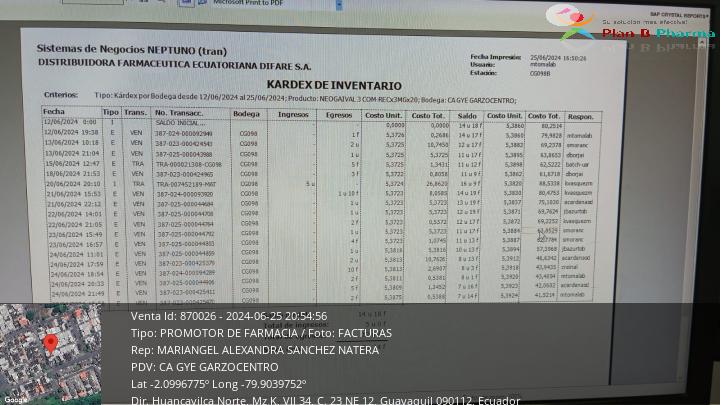Click transaction 387-023-000424965
The height and width of the screenshot is (405, 720).
pos(185,174)
